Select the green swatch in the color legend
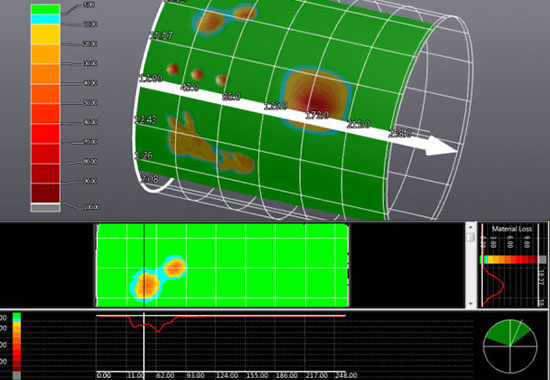The image size is (550, 380). coord(46,9)
